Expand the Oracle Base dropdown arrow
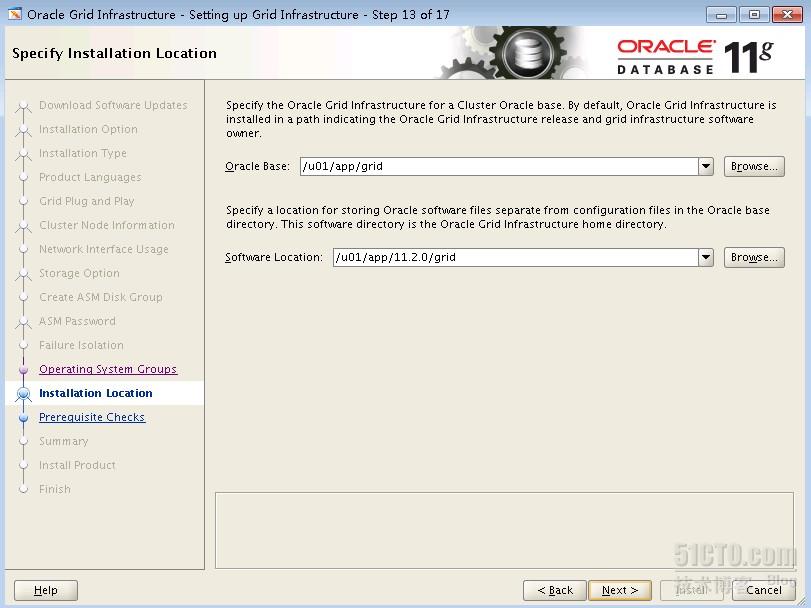The height and width of the screenshot is (608, 811). pos(705,166)
